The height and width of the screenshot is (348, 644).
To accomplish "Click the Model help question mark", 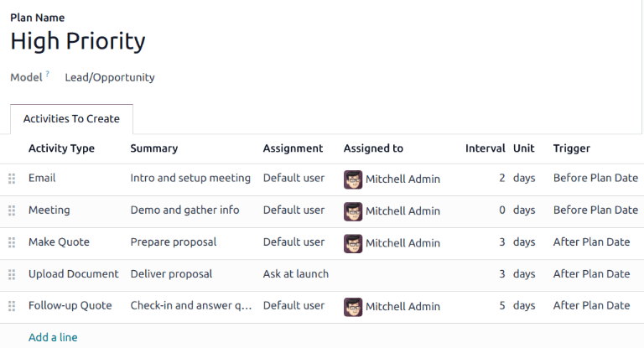I will click(x=47, y=75).
